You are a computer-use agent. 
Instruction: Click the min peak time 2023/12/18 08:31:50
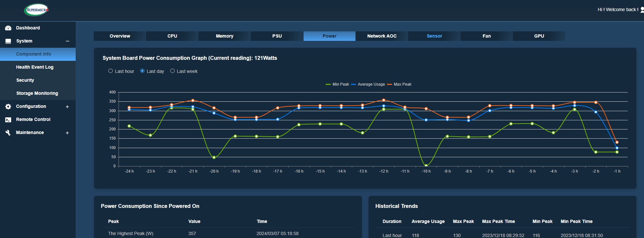point(582,235)
